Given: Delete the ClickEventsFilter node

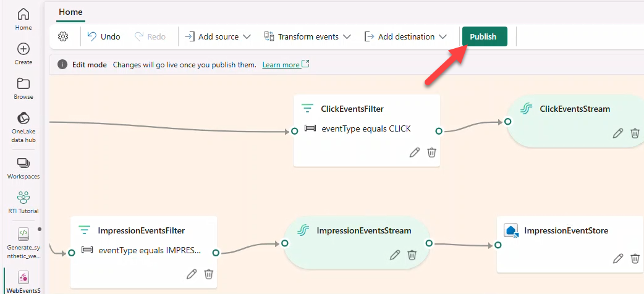Looking at the screenshot, I should coord(431,153).
